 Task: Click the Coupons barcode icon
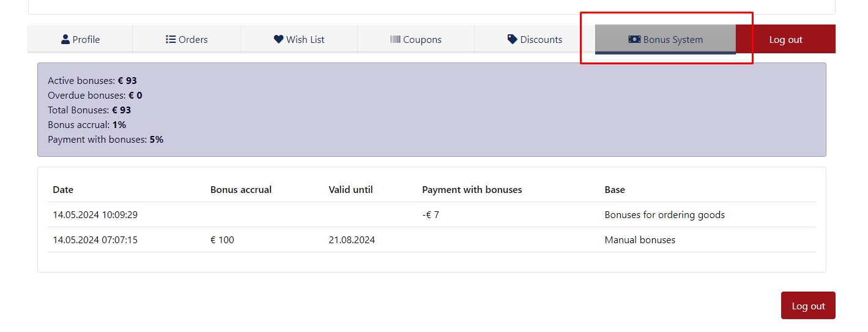[395, 39]
